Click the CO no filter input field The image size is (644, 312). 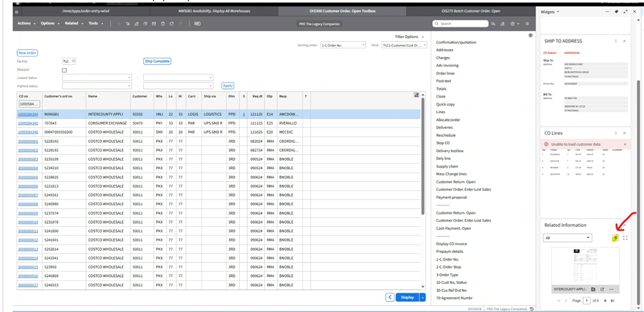tap(29, 104)
